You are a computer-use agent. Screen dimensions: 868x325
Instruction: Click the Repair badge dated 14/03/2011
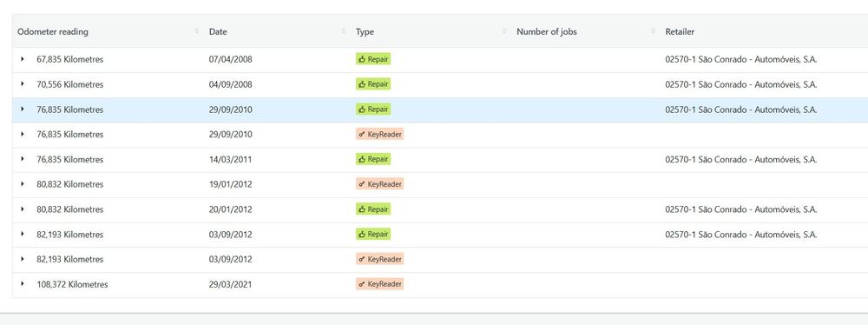(x=373, y=159)
